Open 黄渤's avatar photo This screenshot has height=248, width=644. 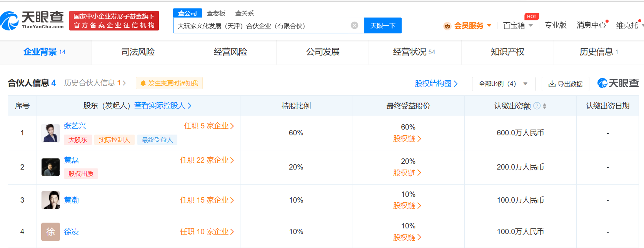point(50,200)
